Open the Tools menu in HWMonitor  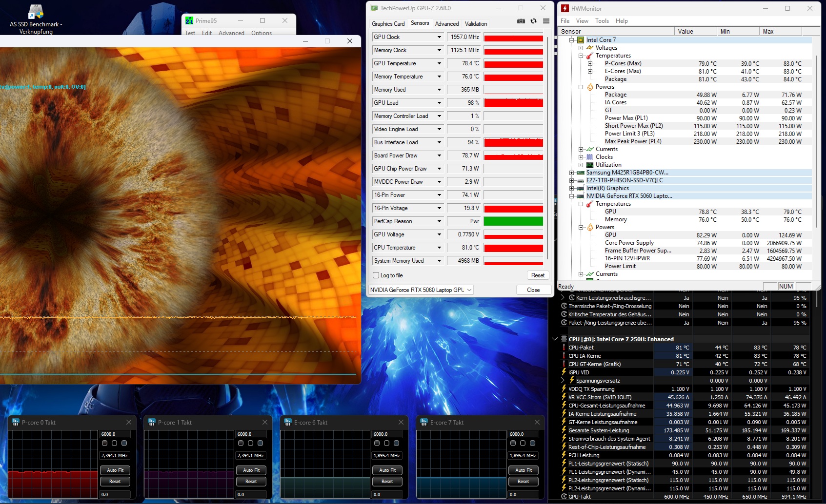tap(602, 21)
